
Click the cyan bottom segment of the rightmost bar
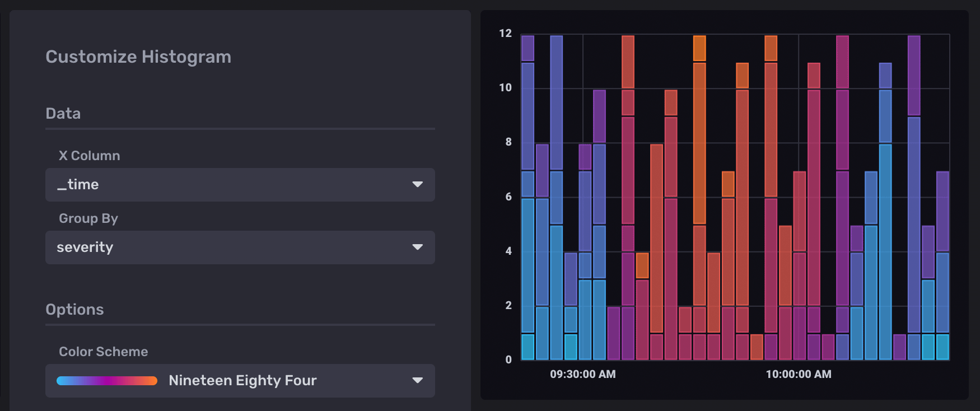[x=942, y=347]
